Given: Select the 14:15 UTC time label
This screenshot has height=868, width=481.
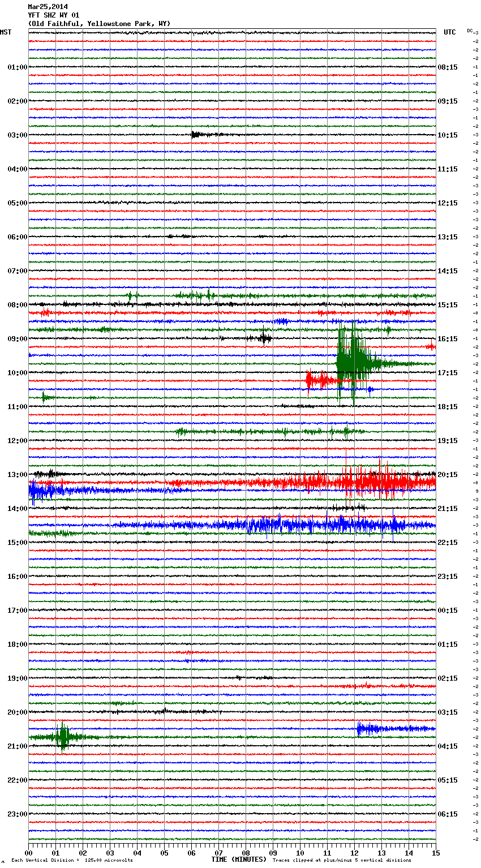Looking at the screenshot, I should click(x=448, y=271).
